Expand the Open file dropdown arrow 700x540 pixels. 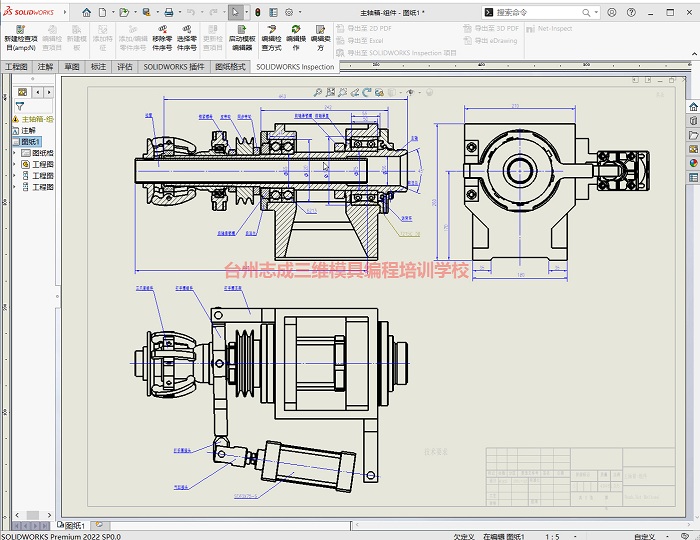(135, 12)
